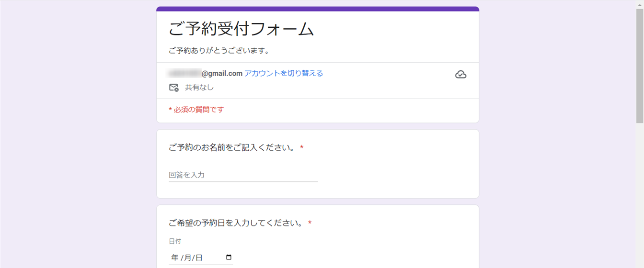Screen dimensions: 644x268
Task: Click the scrollbar up arrow
Action: coord(640,4)
